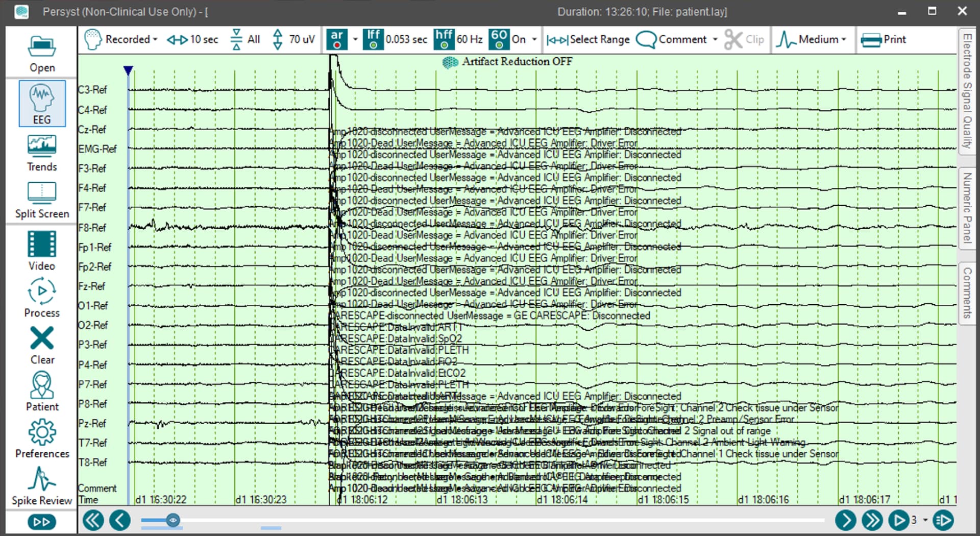Screen dimensions: 980x536
Task: Click the Select Range button
Action: point(588,39)
